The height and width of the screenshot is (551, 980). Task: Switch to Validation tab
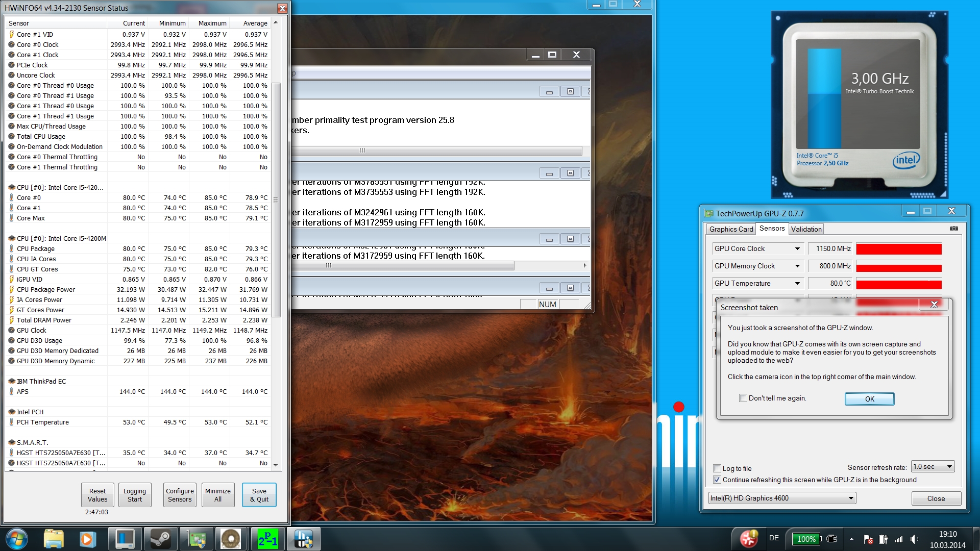tap(806, 229)
